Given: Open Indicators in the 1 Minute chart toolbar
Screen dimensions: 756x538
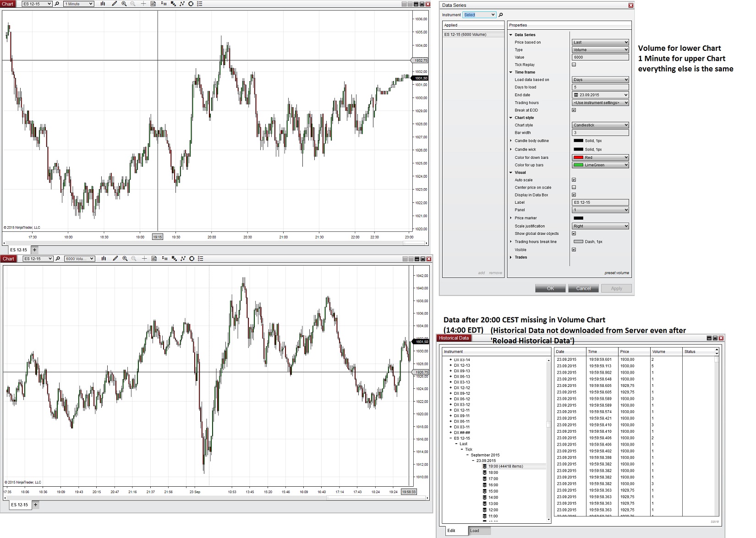Looking at the screenshot, I should 182,4.
